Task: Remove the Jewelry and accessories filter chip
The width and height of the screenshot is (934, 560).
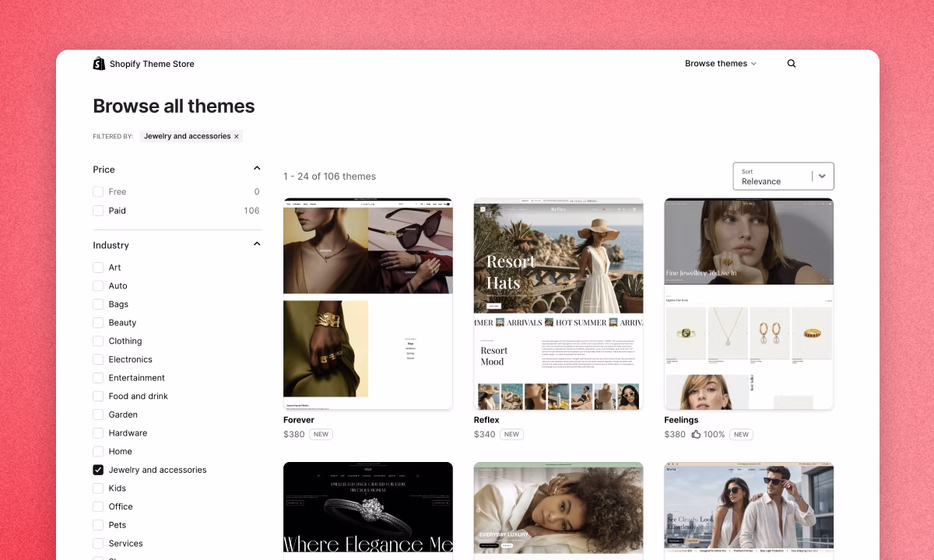Action: click(x=237, y=136)
